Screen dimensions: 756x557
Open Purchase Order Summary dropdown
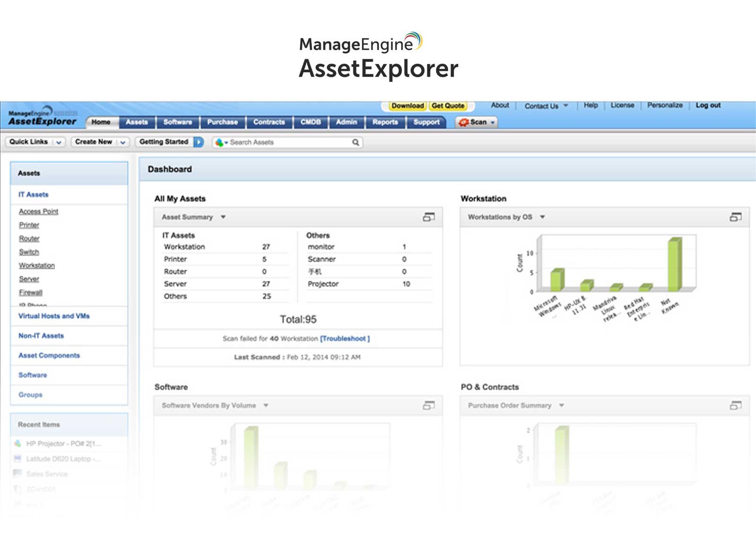tap(561, 405)
